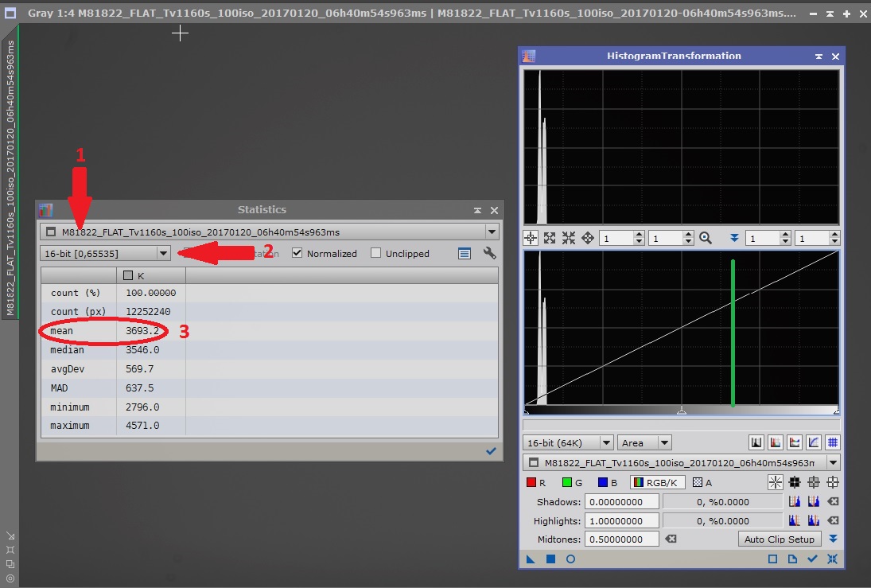871x588 pixels.
Task: Show the MTF curve icon
Action: click(814, 442)
